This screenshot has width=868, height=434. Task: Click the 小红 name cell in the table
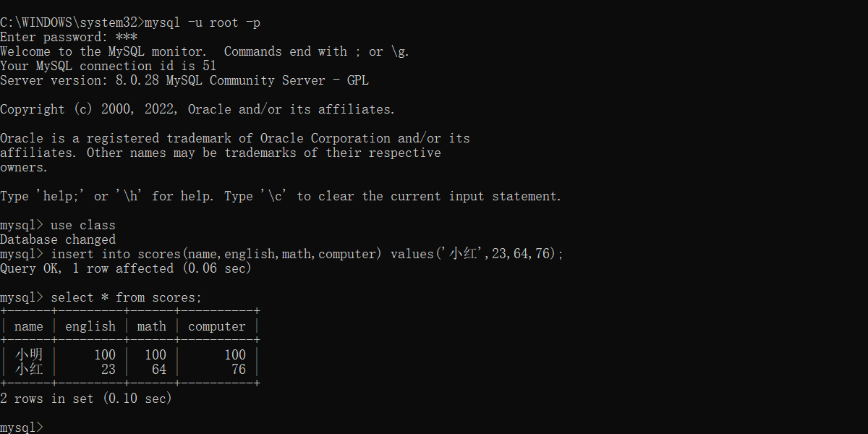tap(29, 370)
